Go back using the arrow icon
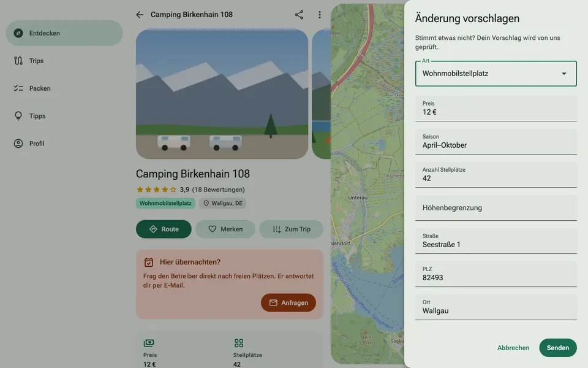Image resolution: width=588 pixels, height=368 pixels. pos(140,15)
